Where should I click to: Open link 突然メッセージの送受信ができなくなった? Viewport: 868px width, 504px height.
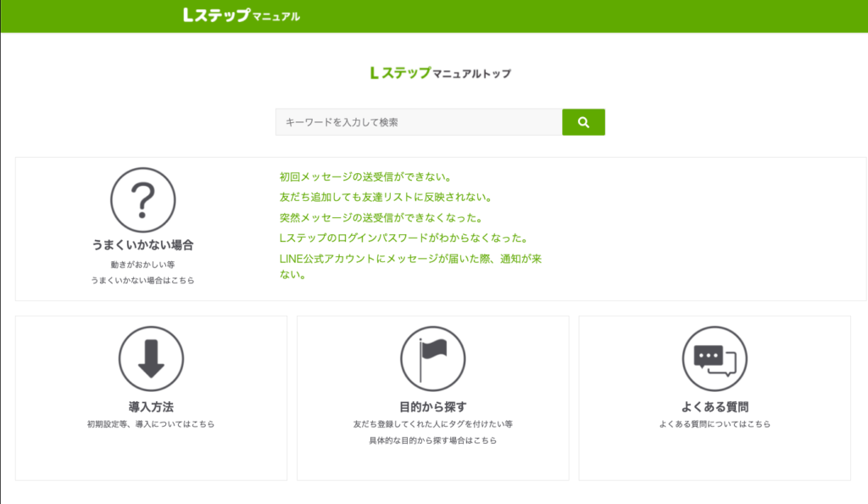point(381,218)
